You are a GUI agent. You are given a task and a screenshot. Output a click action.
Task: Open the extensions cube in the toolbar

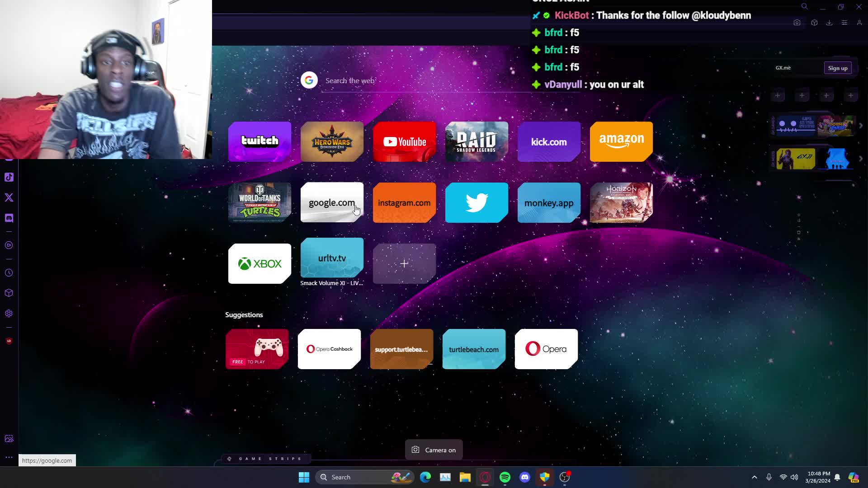pos(814,23)
